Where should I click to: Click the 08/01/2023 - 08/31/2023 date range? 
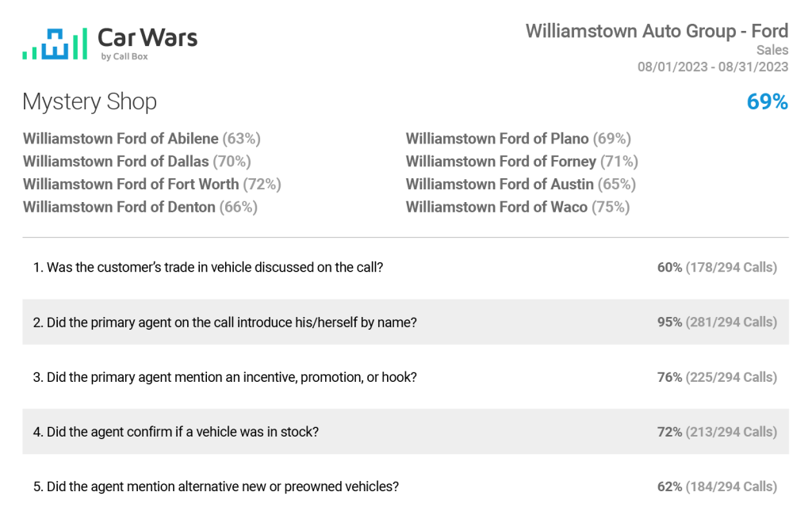713,67
